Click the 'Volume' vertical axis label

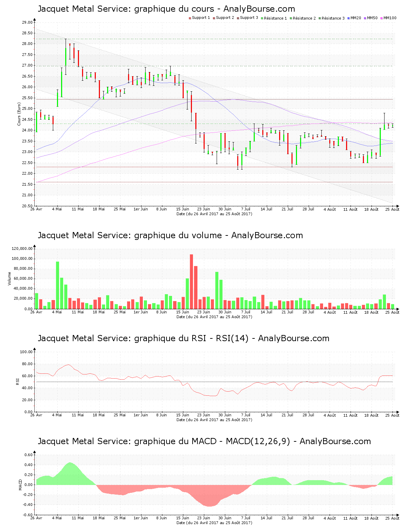pyautogui.click(x=10, y=278)
